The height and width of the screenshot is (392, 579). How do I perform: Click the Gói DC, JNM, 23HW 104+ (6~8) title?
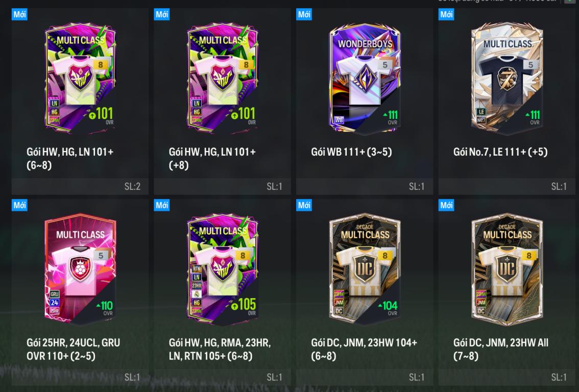364,349
